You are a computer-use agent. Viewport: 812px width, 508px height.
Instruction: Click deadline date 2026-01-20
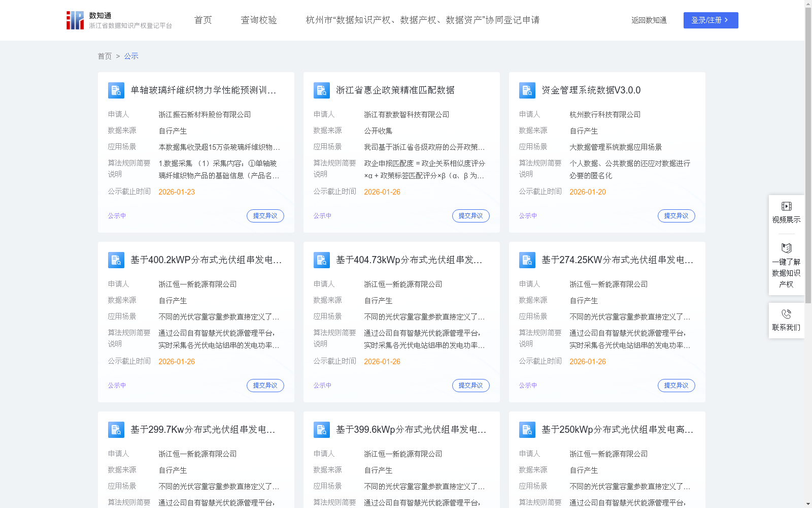click(x=588, y=192)
